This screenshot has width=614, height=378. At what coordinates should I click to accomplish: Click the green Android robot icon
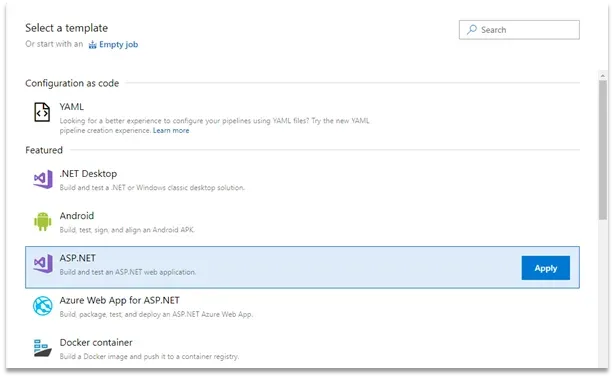(43, 222)
